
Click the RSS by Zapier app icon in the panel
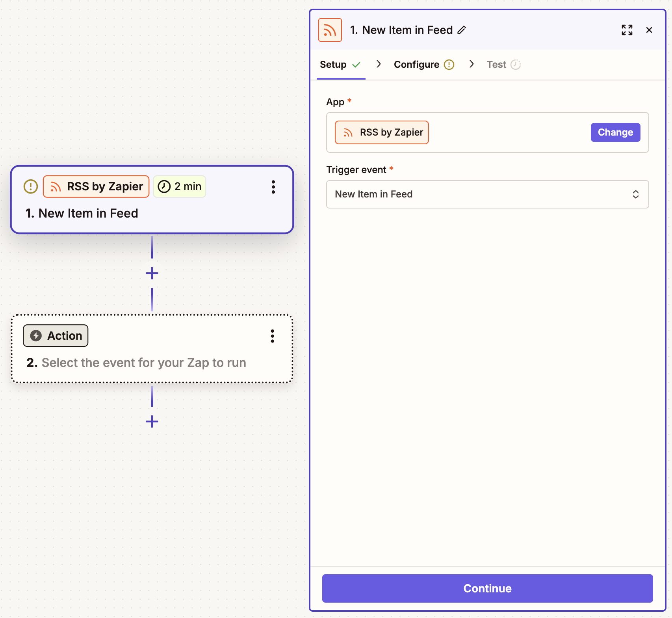point(330,30)
